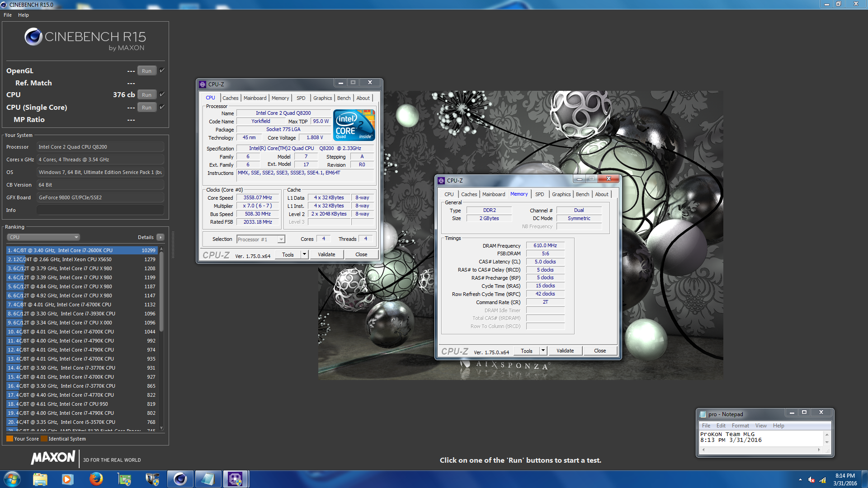This screenshot has width=868, height=488.
Task: Click the Notepad horizontal scrollbar
Action: point(761,450)
